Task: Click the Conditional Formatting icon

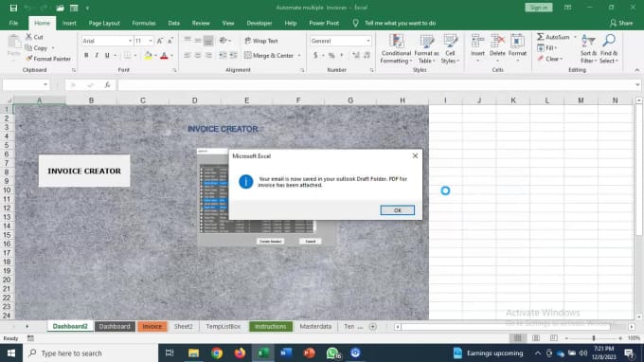Action: (x=396, y=41)
